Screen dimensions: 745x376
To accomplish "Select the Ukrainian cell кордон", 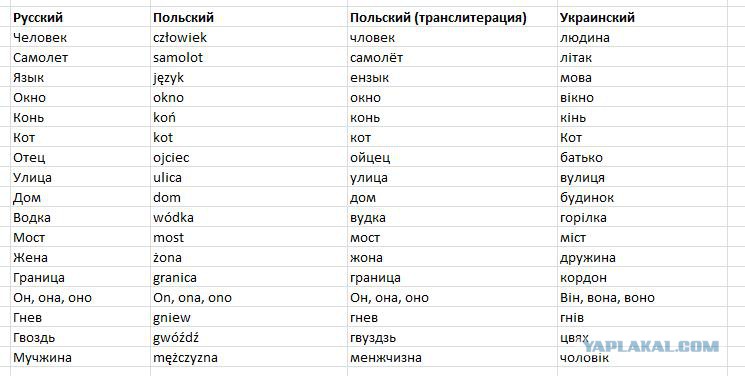I will pyautogui.click(x=642, y=277).
